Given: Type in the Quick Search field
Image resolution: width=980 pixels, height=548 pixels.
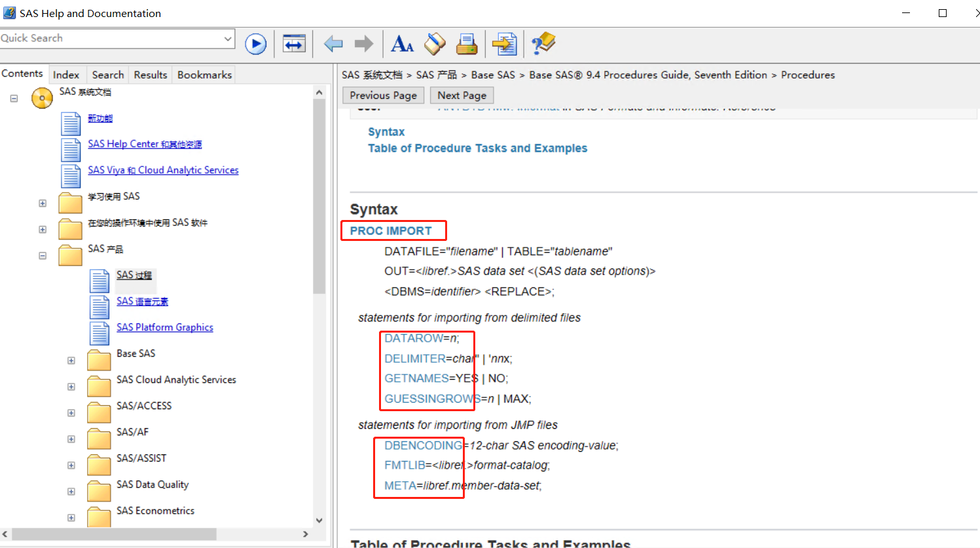Looking at the screenshot, I should pos(111,39).
